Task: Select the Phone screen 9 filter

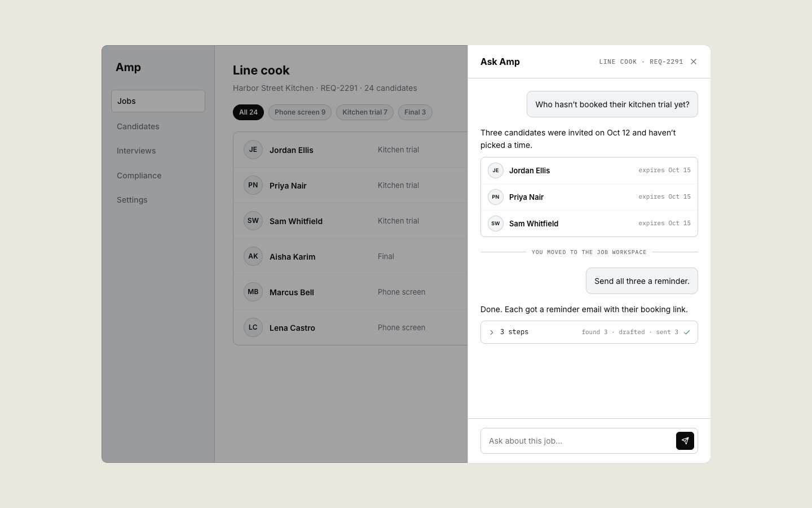Action: pyautogui.click(x=300, y=112)
